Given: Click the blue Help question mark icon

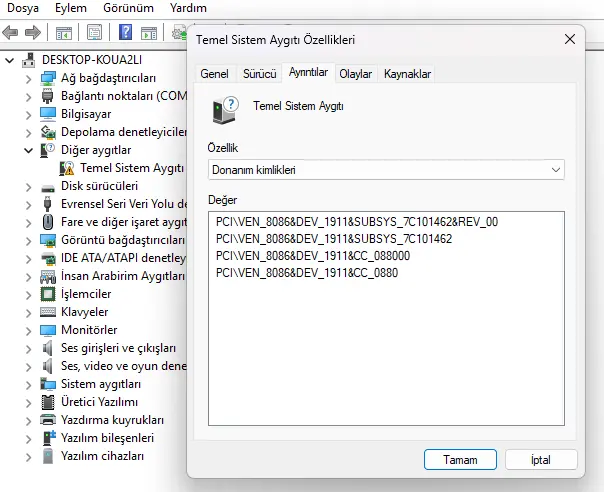Looking at the screenshot, I should pos(126,32).
